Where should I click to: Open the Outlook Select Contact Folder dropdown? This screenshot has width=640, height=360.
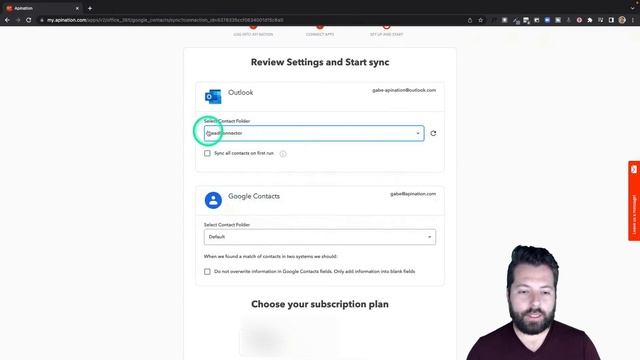coord(314,133)
